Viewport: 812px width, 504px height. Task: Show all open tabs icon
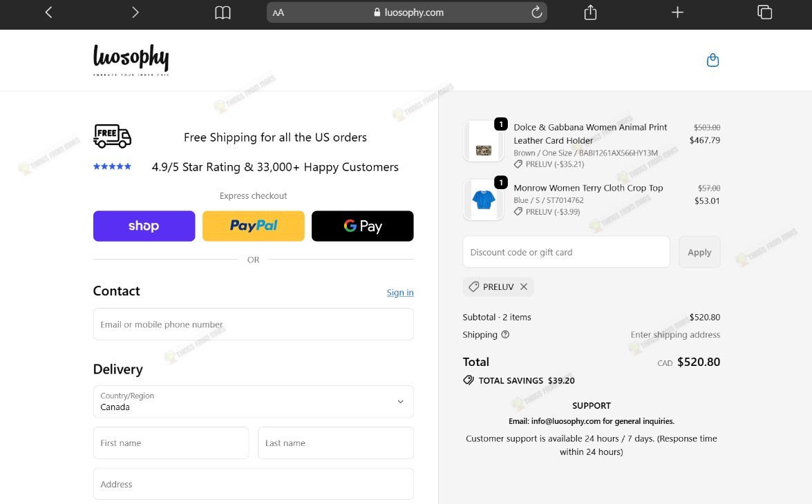coord(764,12)
